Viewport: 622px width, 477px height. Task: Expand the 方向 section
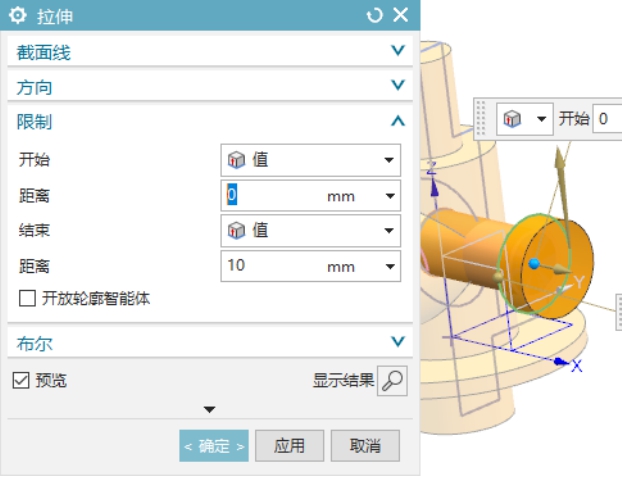pyautogui.click(x=398, y=85)
